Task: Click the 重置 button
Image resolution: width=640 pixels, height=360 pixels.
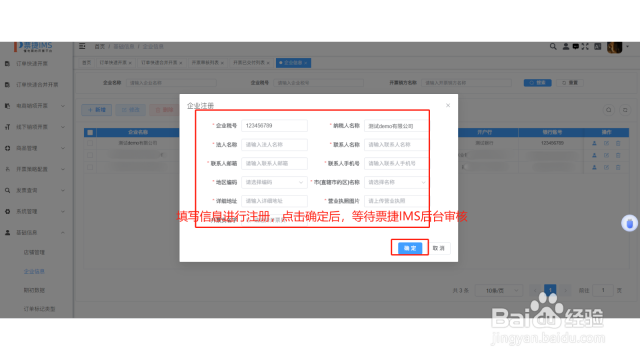Action: point(570,83)
